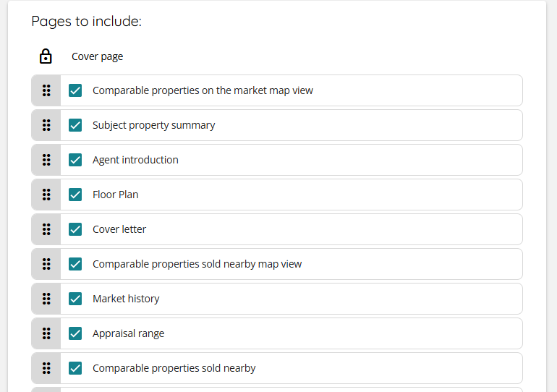Click drag handle for Floor Plan row
The height and width of the screenshot is (392, 557).
46,195
